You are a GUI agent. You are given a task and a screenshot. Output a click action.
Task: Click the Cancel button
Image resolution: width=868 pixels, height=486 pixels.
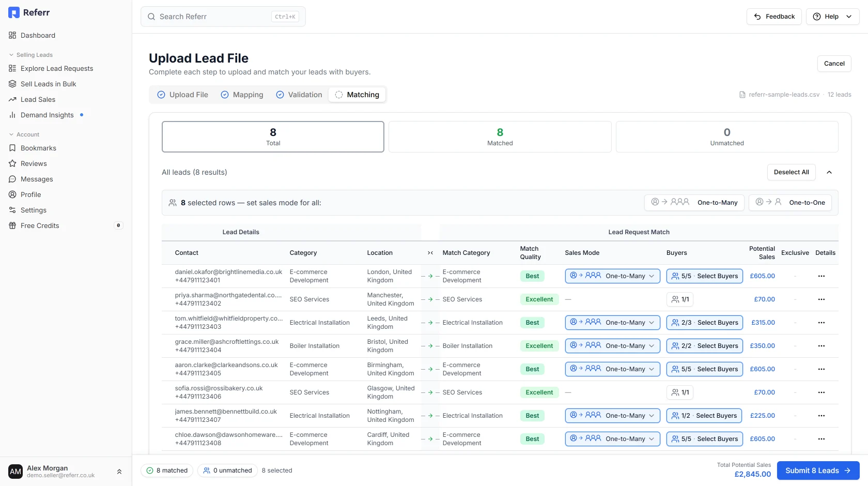pyautogui.click(x=834, y=64)
